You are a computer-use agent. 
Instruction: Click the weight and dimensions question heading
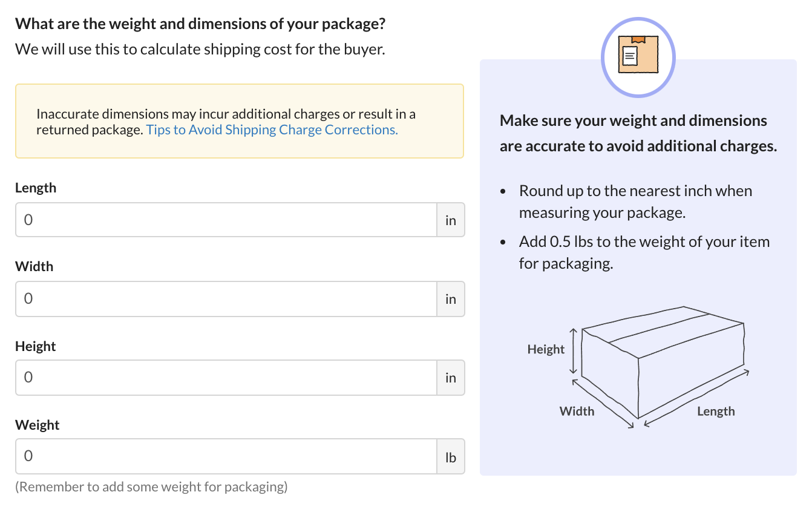coord(200,25)
